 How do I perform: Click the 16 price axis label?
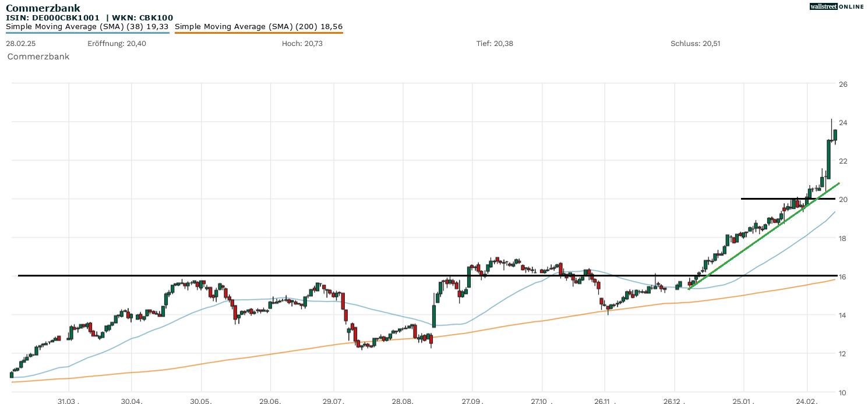tap(843, 277)
